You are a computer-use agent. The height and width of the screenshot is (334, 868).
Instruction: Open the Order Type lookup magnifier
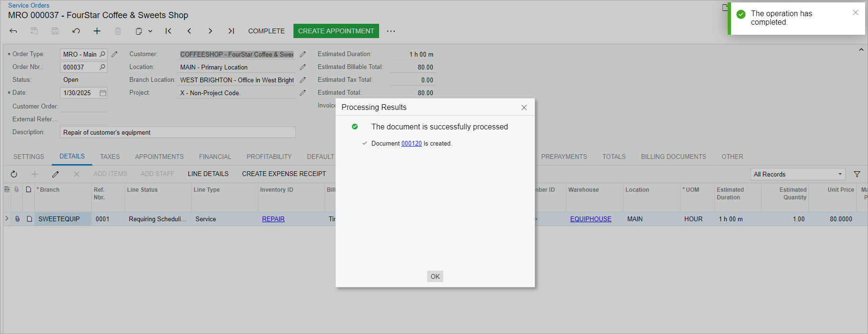click(x=102, y=54)
